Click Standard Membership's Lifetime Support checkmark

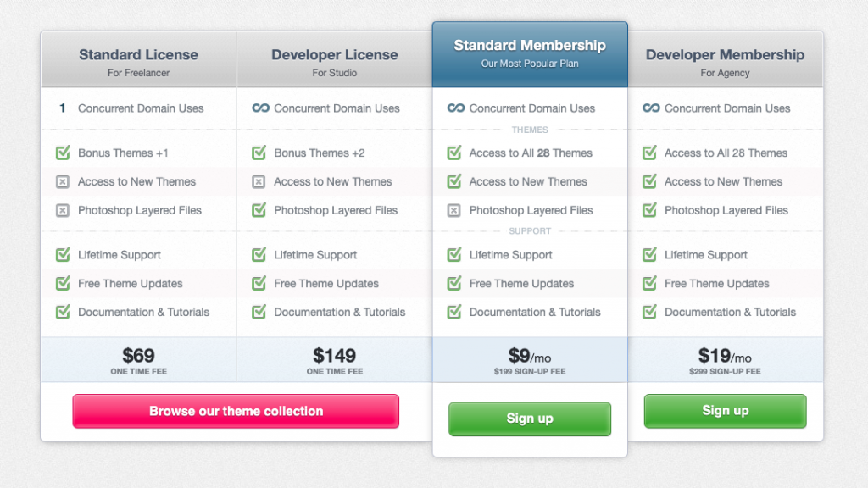(454, 255)
